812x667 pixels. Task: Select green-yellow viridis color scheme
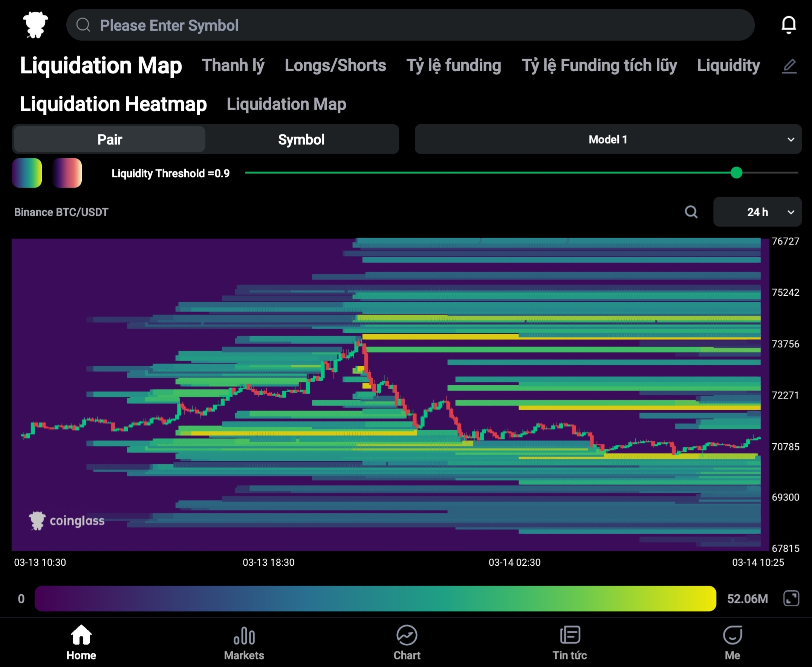pos(27,173)
